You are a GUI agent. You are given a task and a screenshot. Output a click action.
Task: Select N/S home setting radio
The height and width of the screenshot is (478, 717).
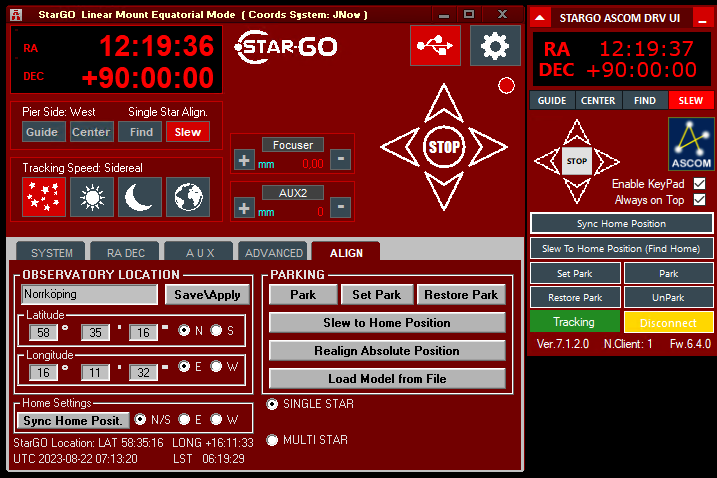tap(140, 419)
